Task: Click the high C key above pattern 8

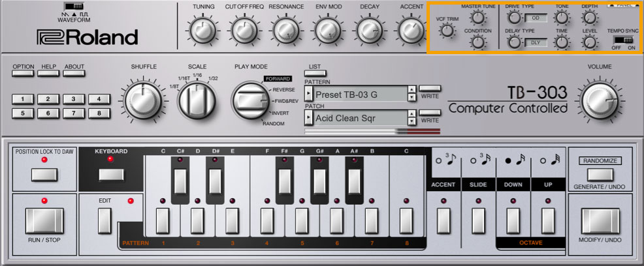Action: coord(406,221)
